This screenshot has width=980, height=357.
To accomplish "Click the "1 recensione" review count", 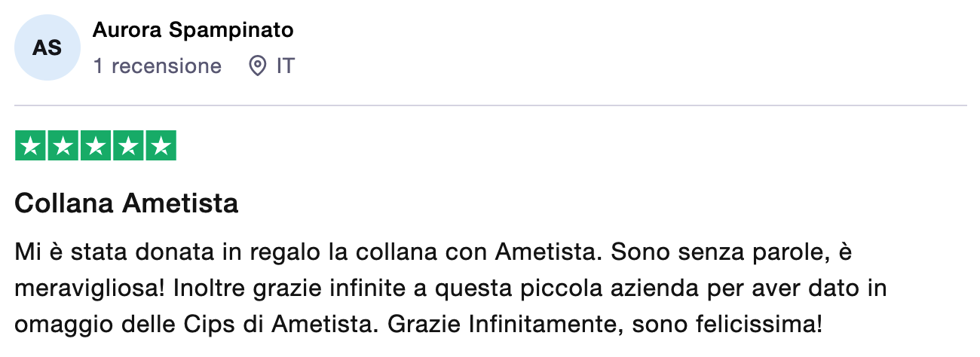I will point(158,66).
